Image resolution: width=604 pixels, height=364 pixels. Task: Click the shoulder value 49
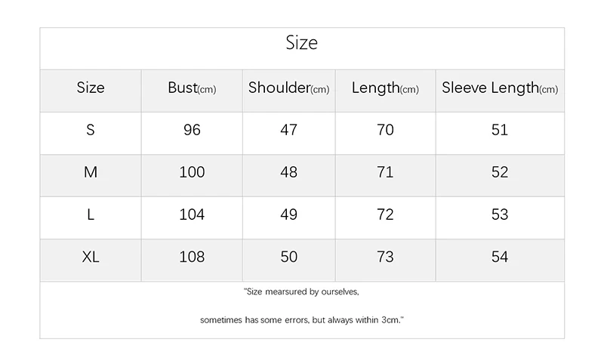288,214
